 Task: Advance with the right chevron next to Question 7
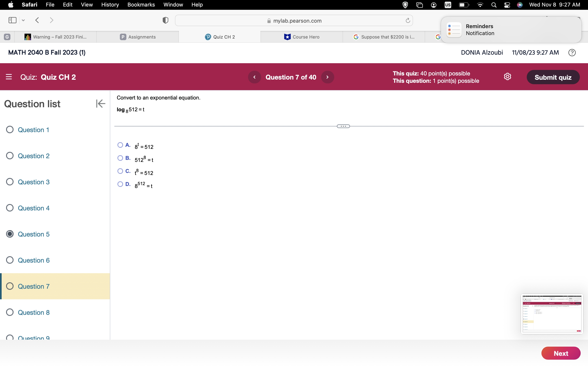(x=327, y=77)
